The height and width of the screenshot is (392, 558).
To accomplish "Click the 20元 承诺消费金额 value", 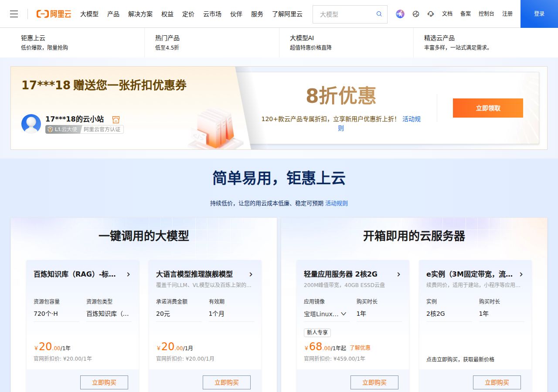I will tap(163, 314).
